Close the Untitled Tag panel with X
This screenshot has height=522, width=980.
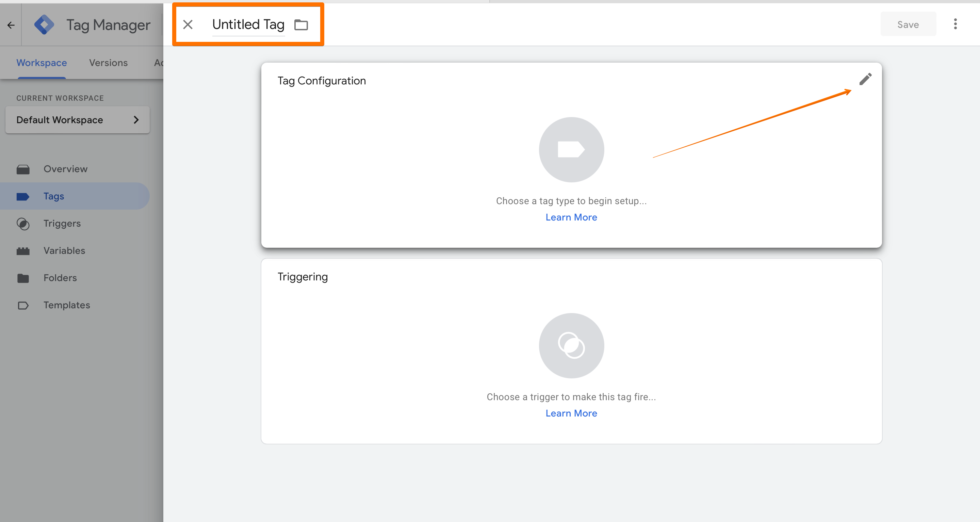188,25
